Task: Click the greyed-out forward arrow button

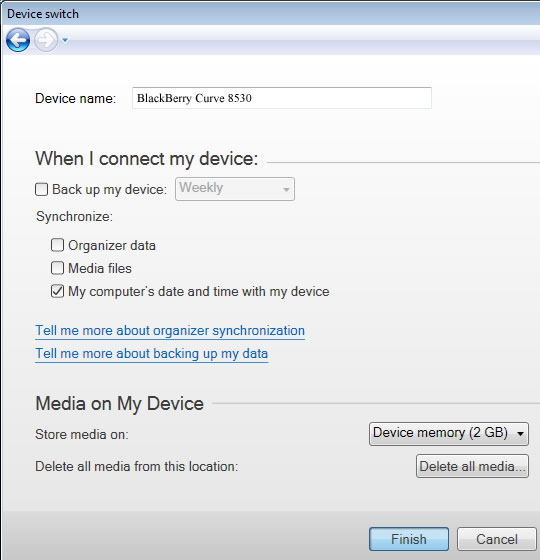Action: pyautogui.click(x=46, y=40)
